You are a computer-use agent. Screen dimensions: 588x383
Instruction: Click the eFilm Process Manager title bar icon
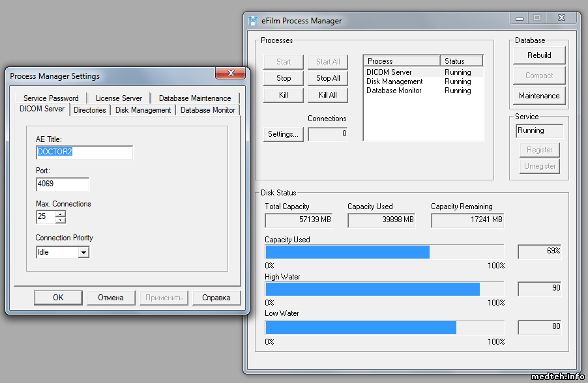[253, 20]
